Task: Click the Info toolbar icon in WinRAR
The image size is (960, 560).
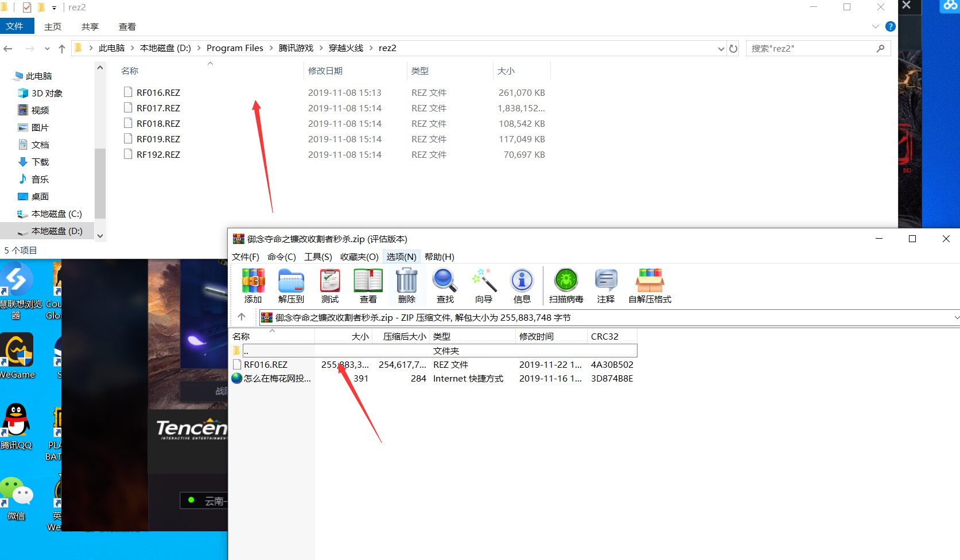Action: click(522, 286)
